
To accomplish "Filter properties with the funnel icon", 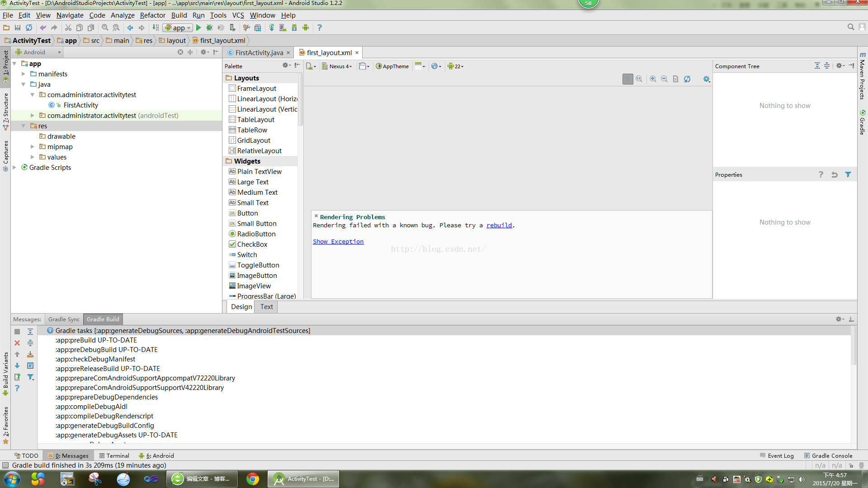I will [x=848, y=175].
